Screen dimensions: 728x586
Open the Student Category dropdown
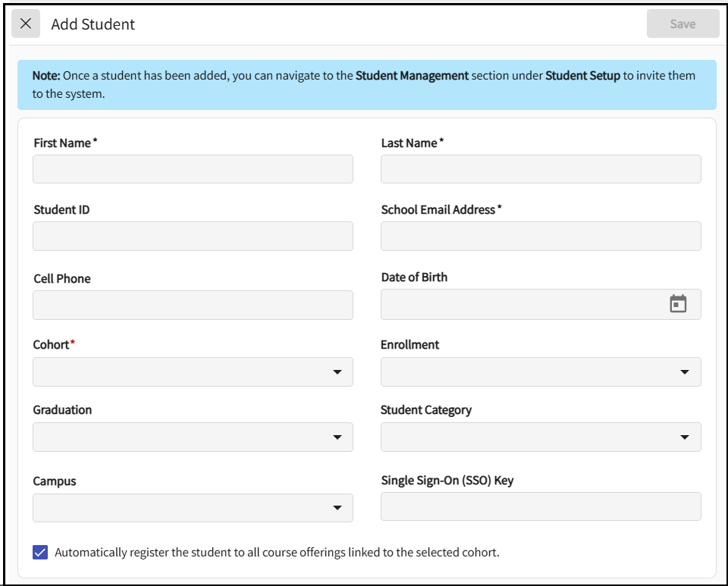point(540,437)
